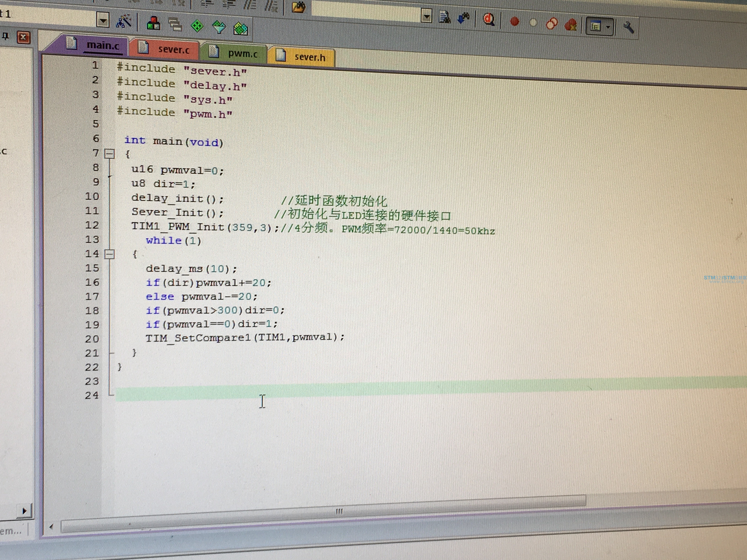Disable all breakpoints icon
Viewport: 747px width, 560px height.
552,24
